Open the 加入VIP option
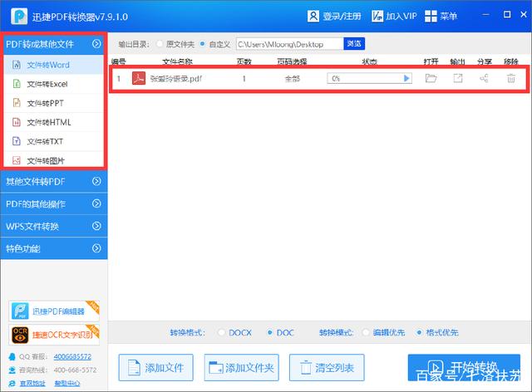 [x=393, y=16]
